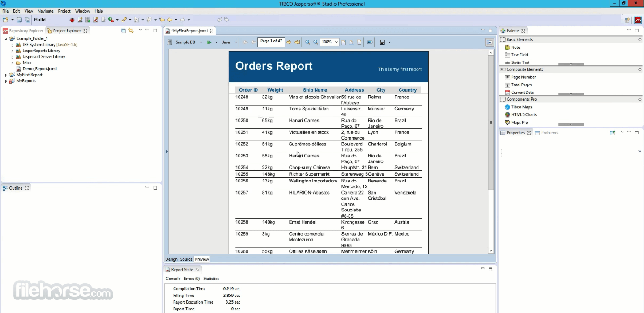The height and width of the screenshot is (313, 644).
Task: Click the Order ID column header
Action: coord(248,90)
